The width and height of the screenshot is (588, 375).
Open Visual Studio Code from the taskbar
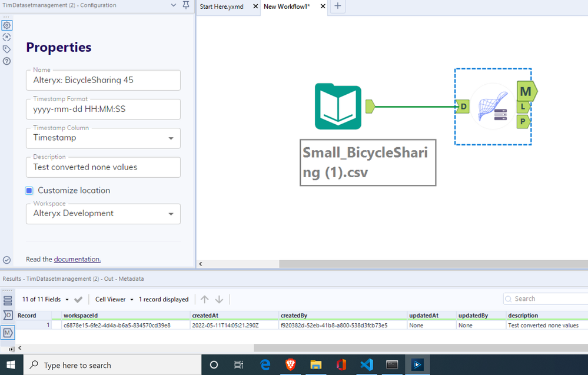click(367, 364)
